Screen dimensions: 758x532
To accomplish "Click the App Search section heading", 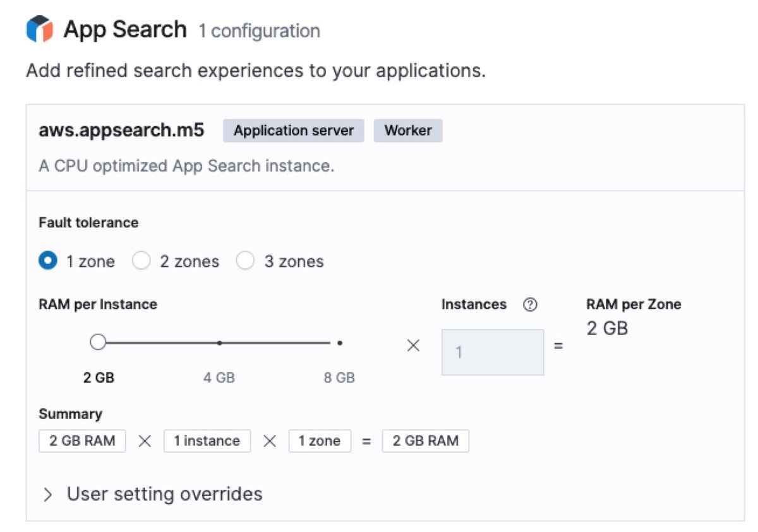I will 125,30.
